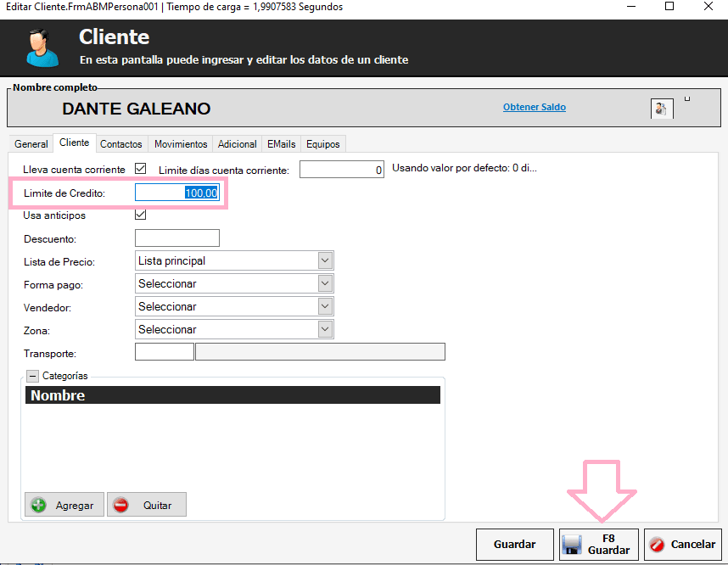Toggle the Lleva cuenta corriente checkbox
This screenshot has width=728, height=565.
pyautogui.click(x=141, y=169)
